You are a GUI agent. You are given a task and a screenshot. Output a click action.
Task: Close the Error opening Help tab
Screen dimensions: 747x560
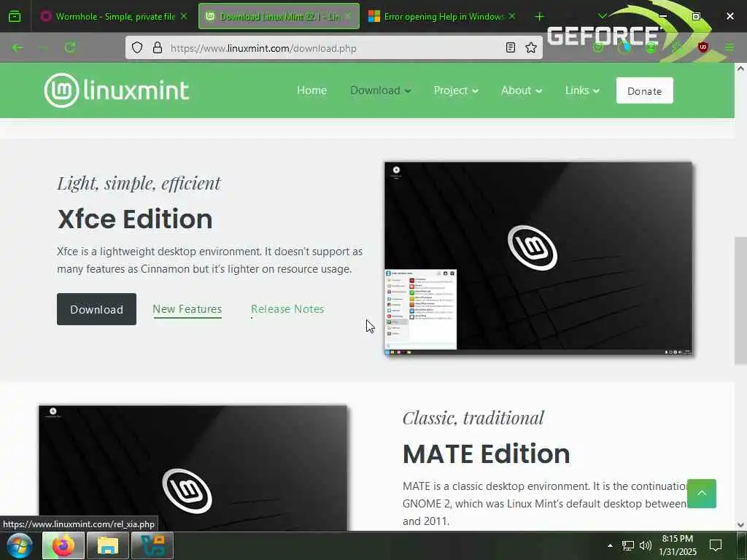click(512, 16)
